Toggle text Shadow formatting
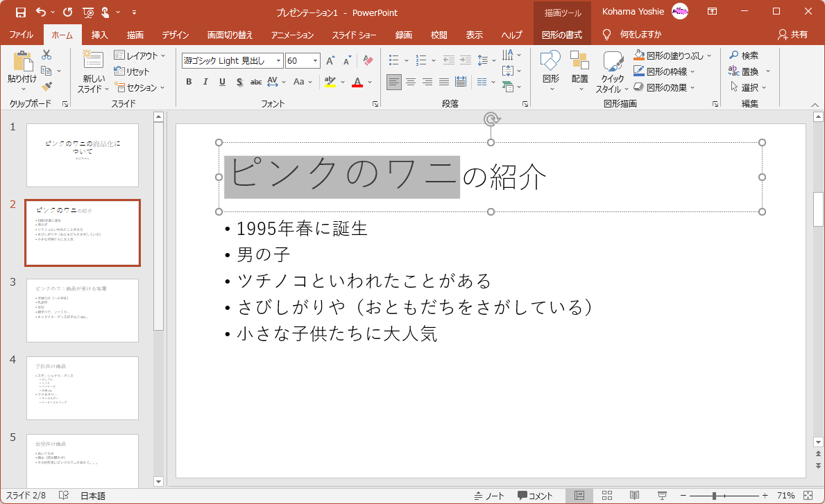The width and height of the screenshot is (825, 504). 239,82
